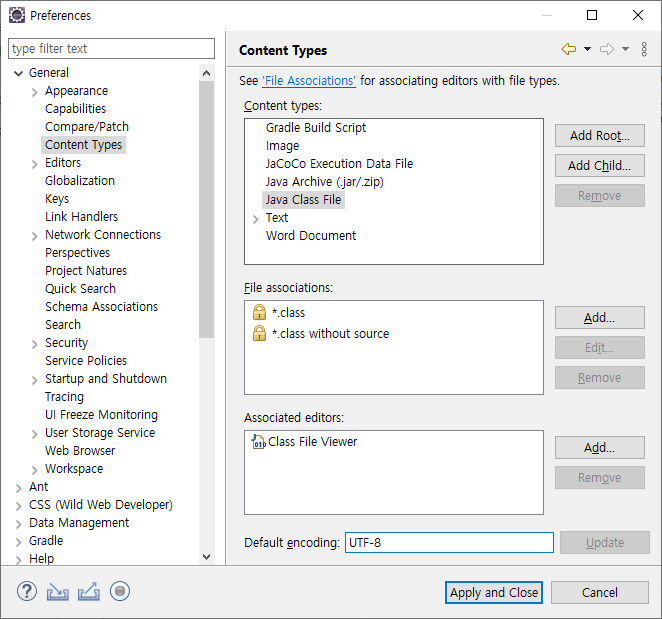Click the Add Root... button
The width and height of the screenshot is (662, 619).
(x=600, y=136)
